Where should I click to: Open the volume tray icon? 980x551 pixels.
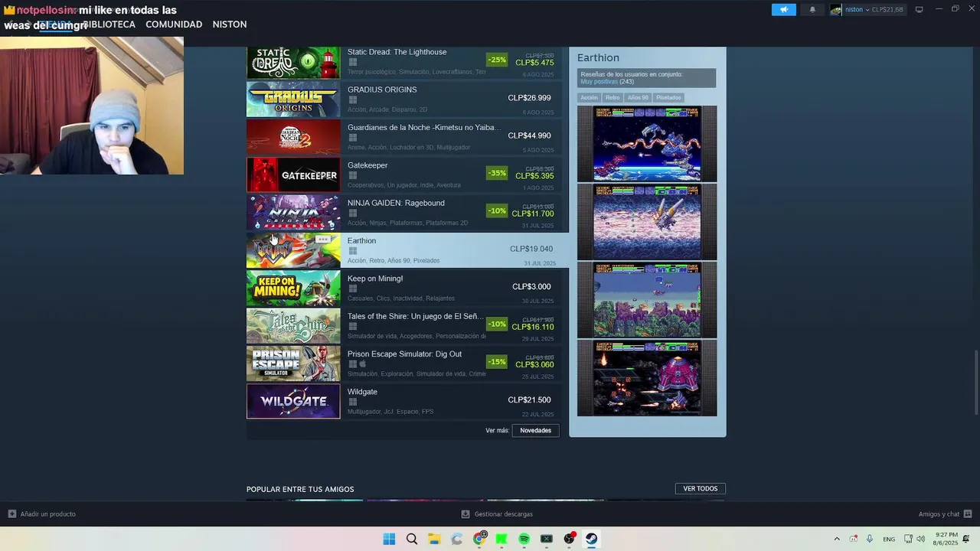click(x=920, y=539)
